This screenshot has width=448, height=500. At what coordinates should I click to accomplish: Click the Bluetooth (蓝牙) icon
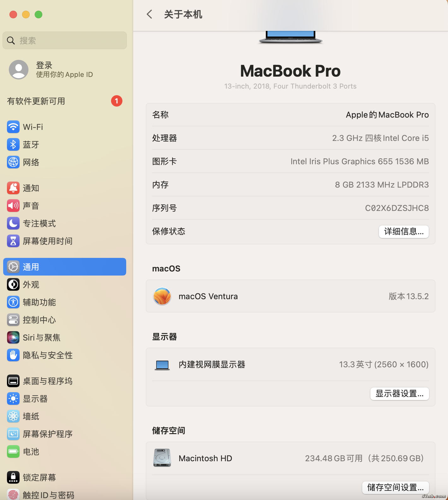coord(13,144)
